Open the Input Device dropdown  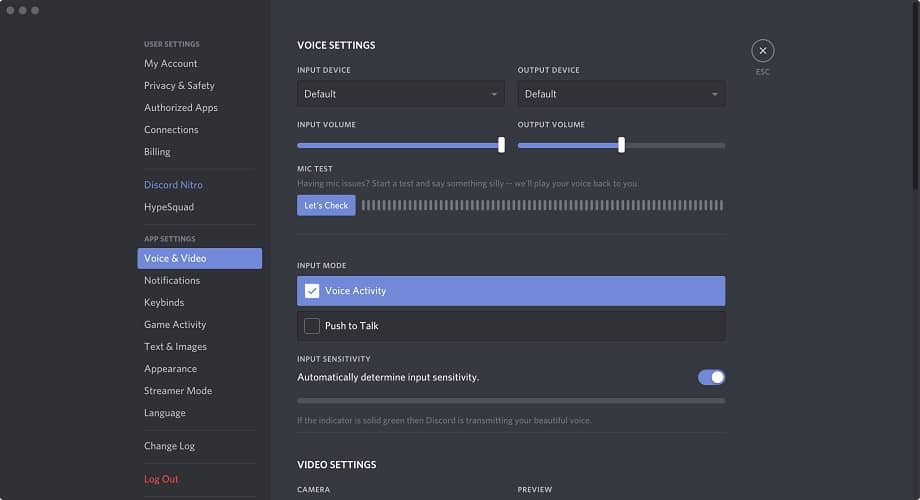pyautogui.click(x=400, y=94)
